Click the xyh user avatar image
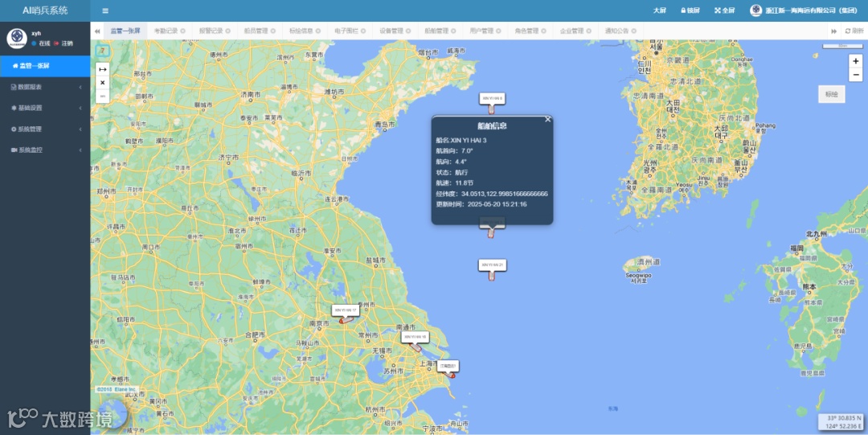This screenshot has height=435, width=868. pos(17,38)
